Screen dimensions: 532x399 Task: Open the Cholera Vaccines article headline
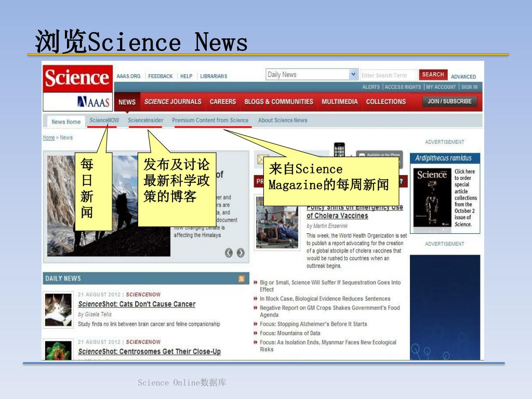point(354,212)
